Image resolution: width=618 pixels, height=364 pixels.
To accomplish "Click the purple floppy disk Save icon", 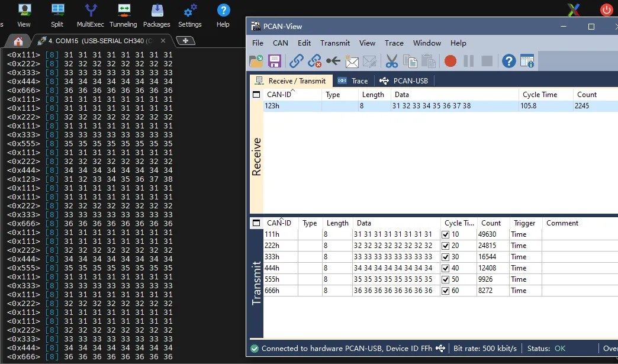I will [274, 61].
